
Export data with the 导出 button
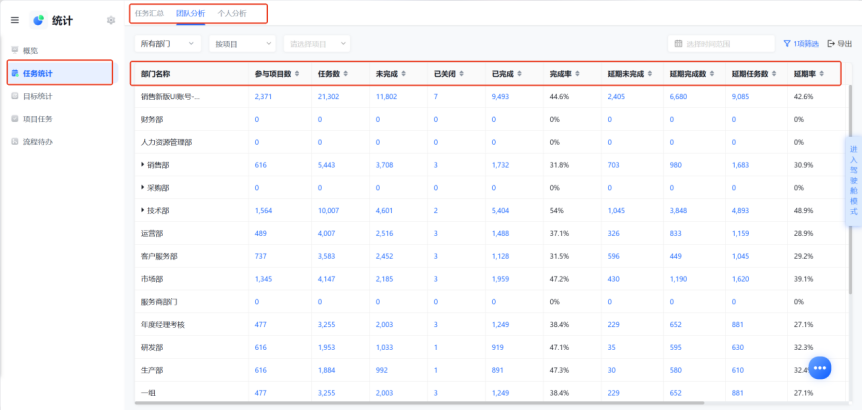(x=839, y=43)
